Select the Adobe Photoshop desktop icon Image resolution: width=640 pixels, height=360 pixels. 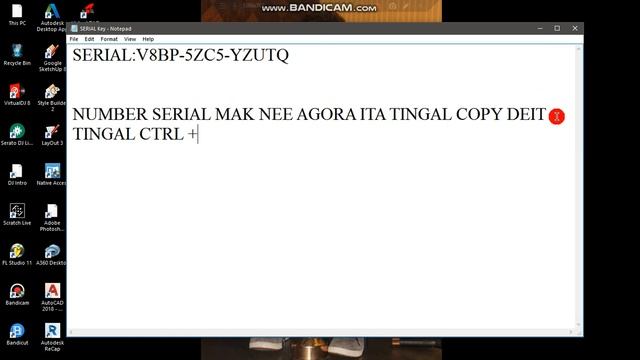52,217
